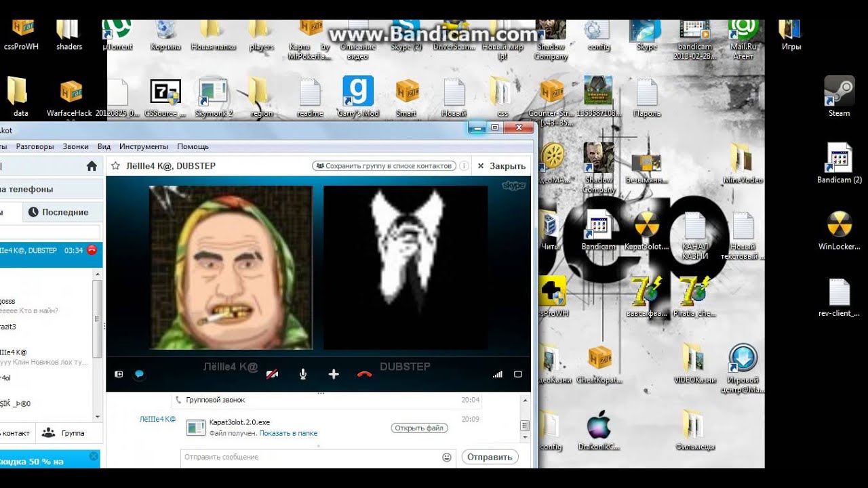Select the Пароль text file
This screenshot has width=868, height=488.
(647, 98)
